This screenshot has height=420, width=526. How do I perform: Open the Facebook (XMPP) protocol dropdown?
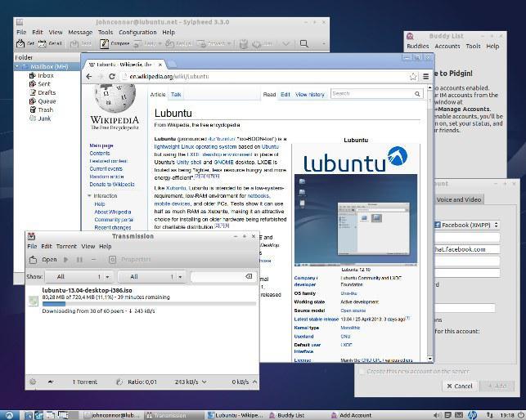[x=466, y=225]
